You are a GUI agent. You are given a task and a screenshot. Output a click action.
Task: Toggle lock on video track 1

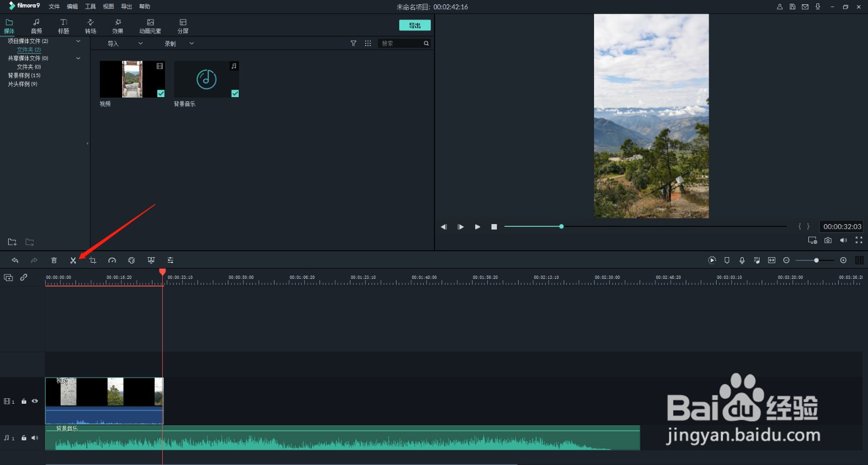pyautogui.click(x=24, y=401)
